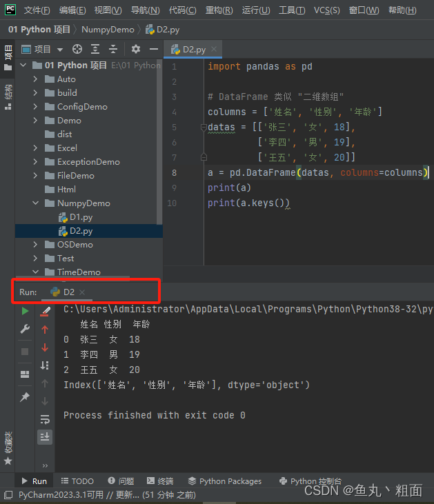Close the D2 run tab
434x504 pixels.
(82, 292)
